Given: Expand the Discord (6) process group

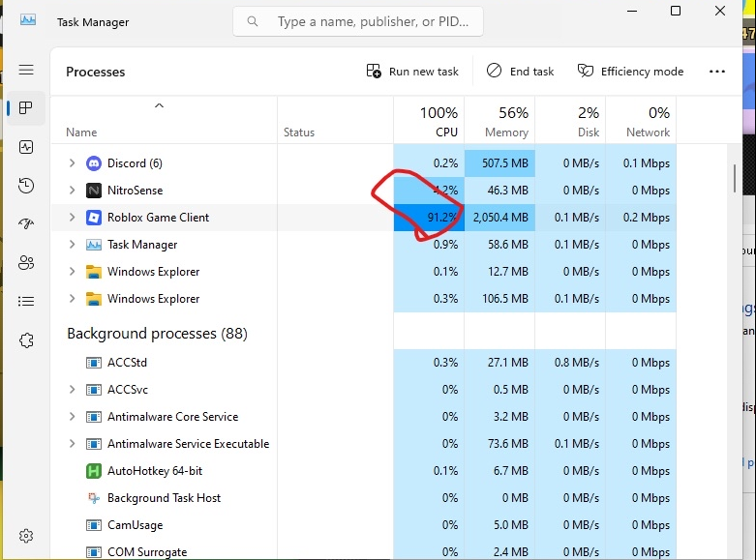Looking at the screenshot, I should (73, 162).
